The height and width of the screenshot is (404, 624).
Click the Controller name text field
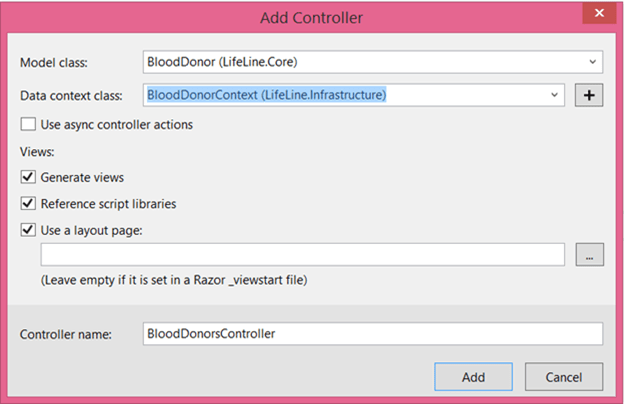click(371, 333)
